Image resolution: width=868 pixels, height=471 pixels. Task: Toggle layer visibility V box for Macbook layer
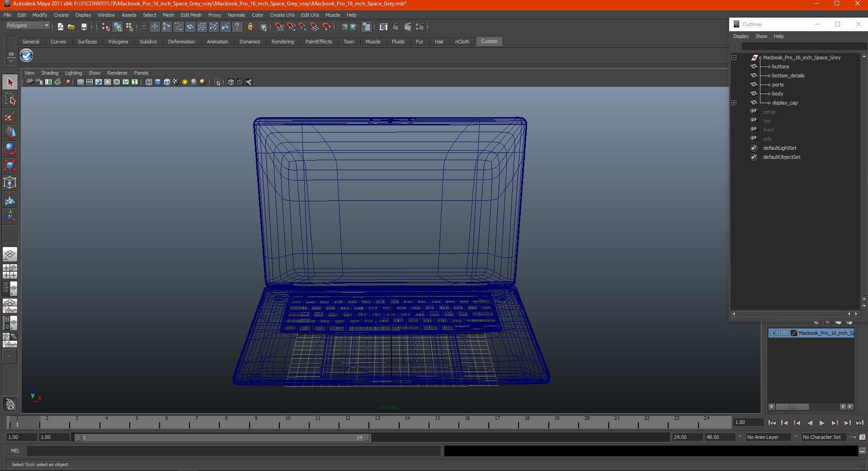(x=774, y=333)
